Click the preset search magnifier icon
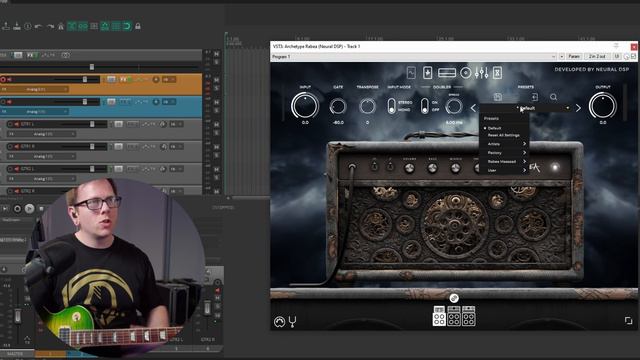This screenshot has height=360, width=640. [553, 97]
